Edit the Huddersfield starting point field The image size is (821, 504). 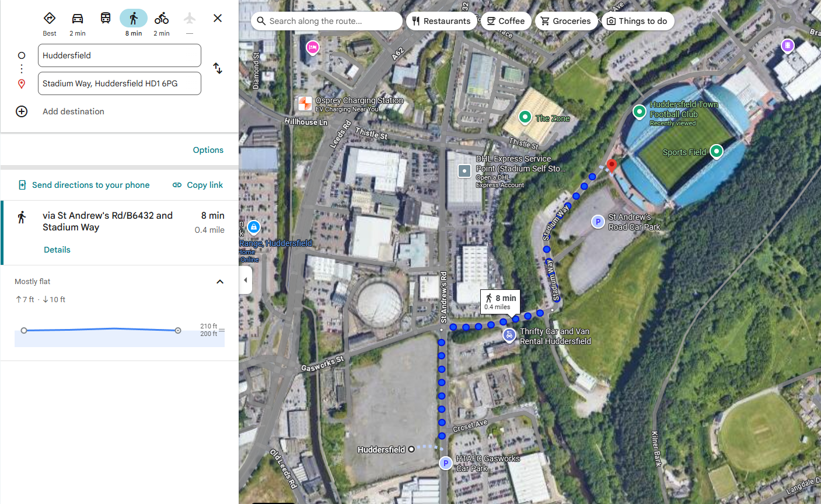pyautogui.click(x=120, y=55)
